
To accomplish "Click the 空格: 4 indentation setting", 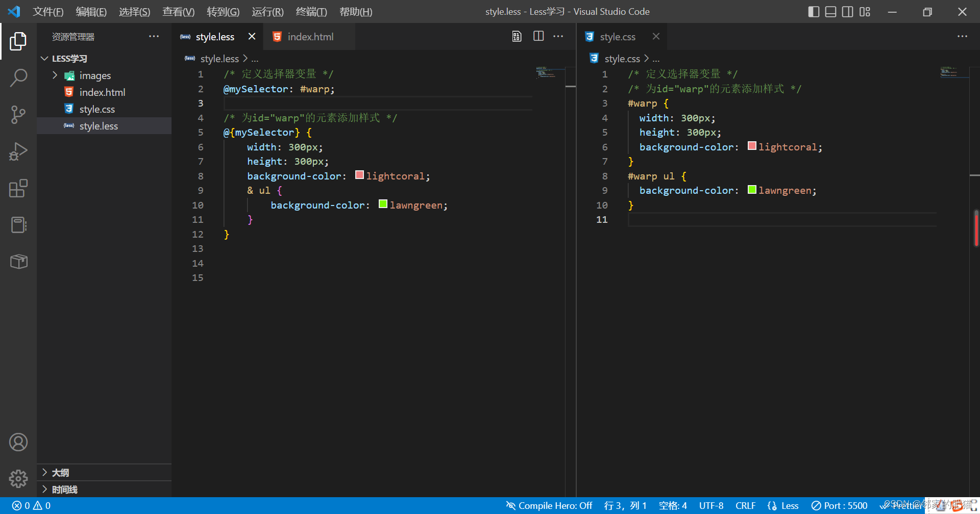I will 673,506.
